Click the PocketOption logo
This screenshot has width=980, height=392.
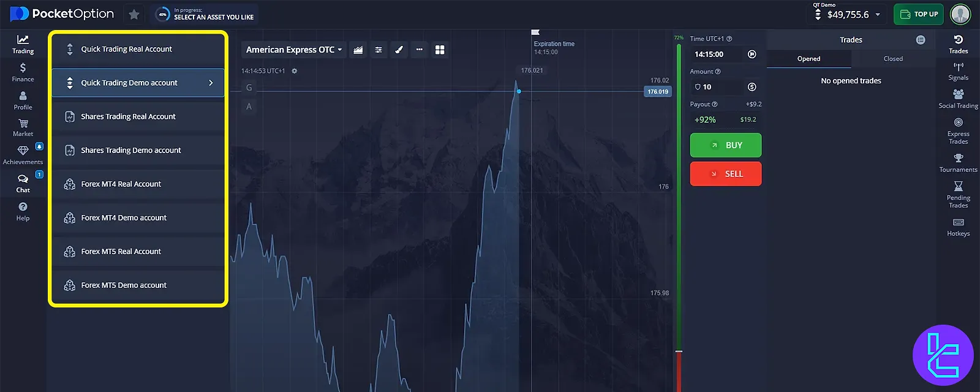coord(62,13)
